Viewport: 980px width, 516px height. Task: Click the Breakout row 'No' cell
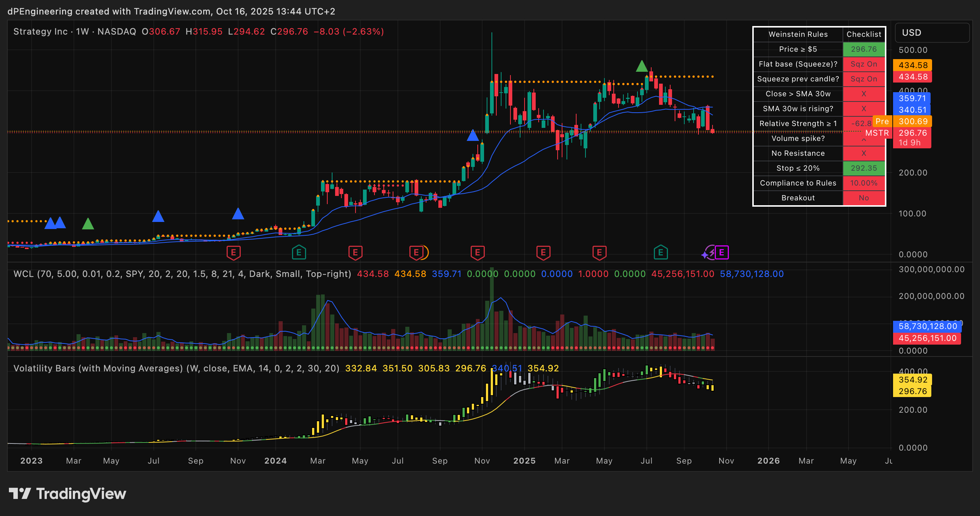(x=864, y=198)
